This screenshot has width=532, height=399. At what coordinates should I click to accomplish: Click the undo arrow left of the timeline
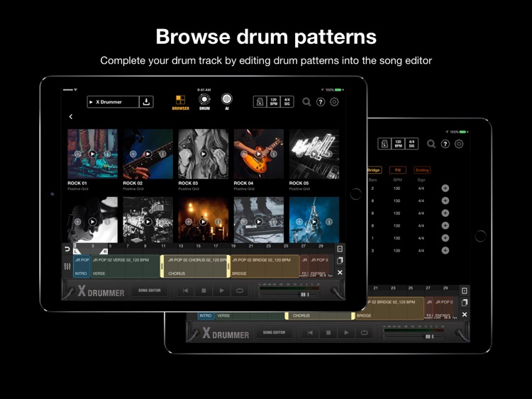pos(67,249)
